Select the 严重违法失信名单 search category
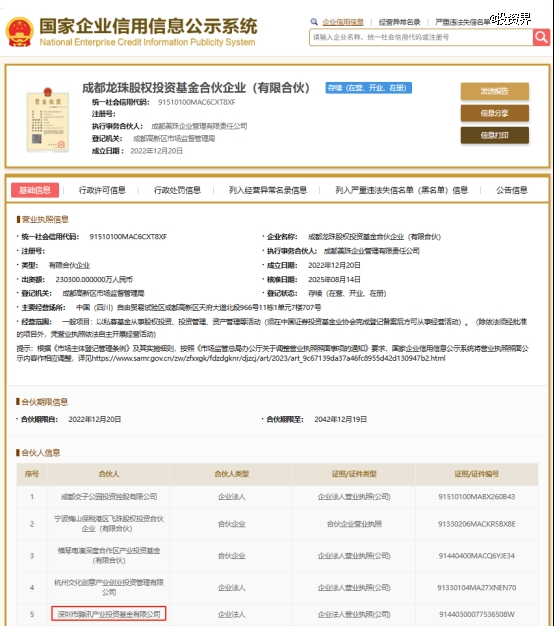Viewport: 554px width, 626px height. 462,22
